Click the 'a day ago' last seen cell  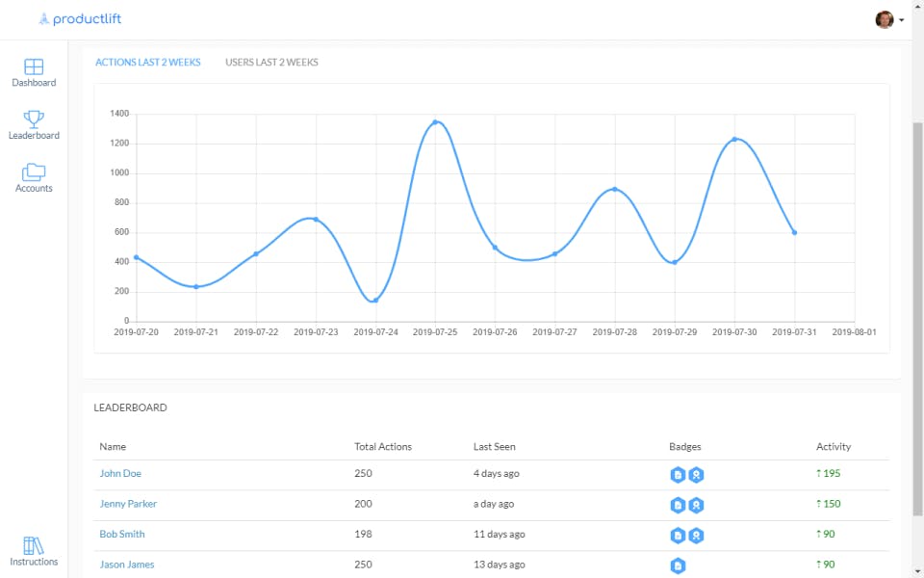[494, 504]
